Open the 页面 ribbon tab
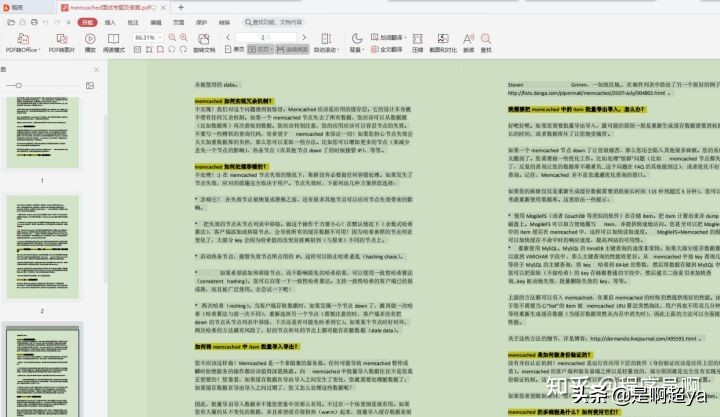This screenshot has height=417, width=720. 179,22
